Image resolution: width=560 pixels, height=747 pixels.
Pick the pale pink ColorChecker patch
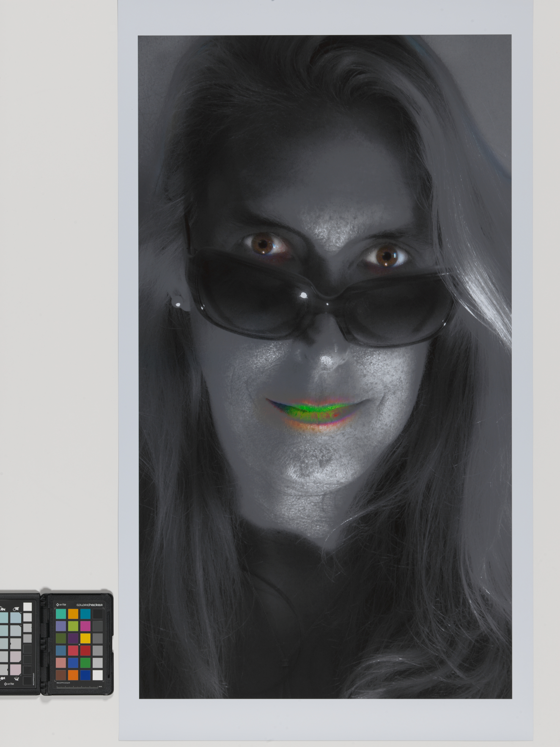pos(61,662)
